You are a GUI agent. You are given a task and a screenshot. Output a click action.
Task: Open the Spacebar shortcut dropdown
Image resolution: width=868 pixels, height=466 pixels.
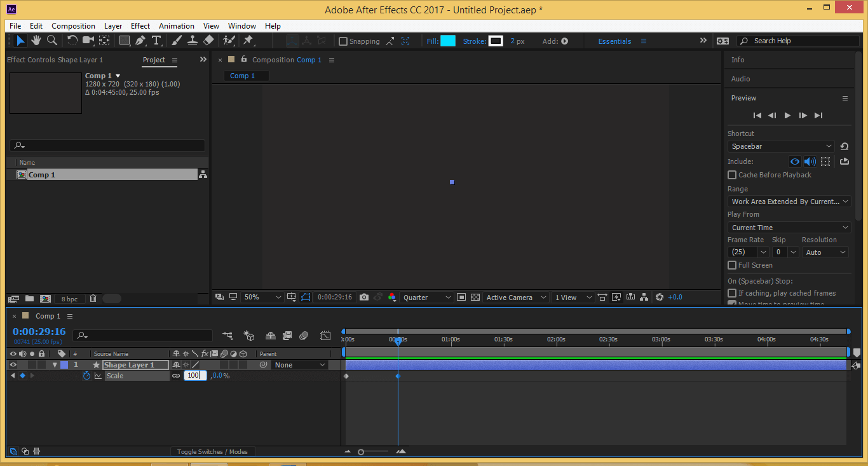coord(782,146)
